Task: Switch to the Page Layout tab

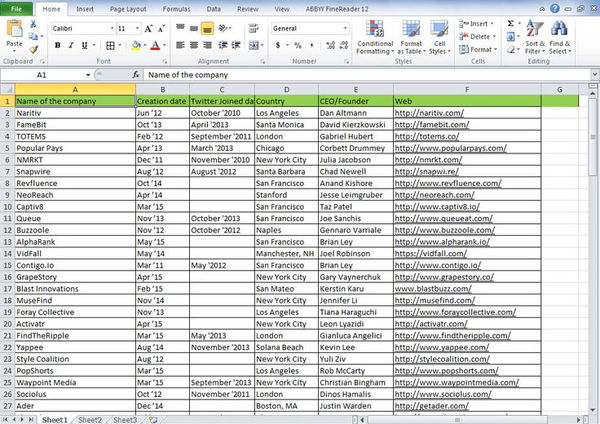Action: pyautogui.click(x=128, y=9)
